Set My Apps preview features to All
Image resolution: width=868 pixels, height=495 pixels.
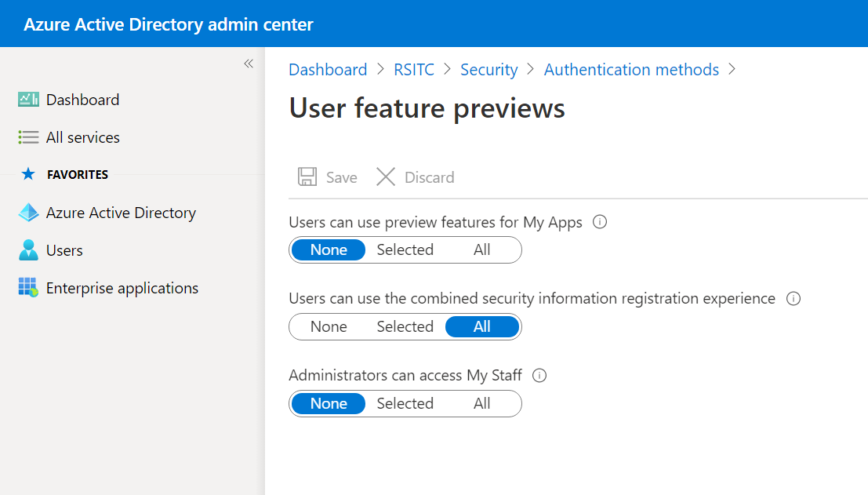[481, 249]
